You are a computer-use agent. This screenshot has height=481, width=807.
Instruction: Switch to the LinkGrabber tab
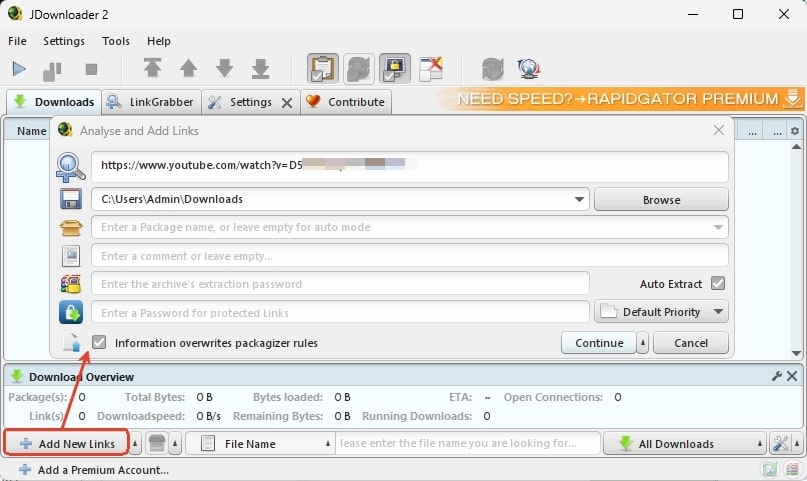click(150, 102)
